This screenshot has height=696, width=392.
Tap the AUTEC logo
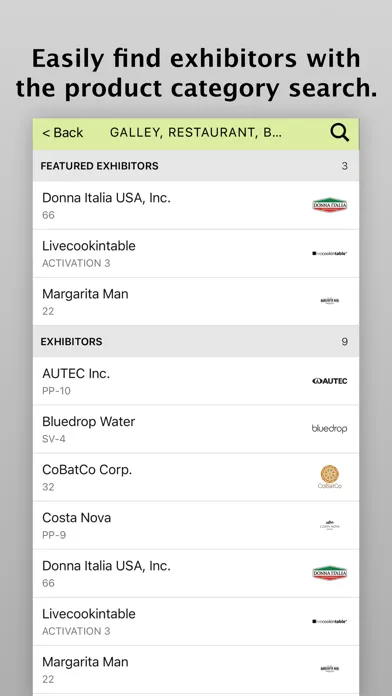click(329, 381)
